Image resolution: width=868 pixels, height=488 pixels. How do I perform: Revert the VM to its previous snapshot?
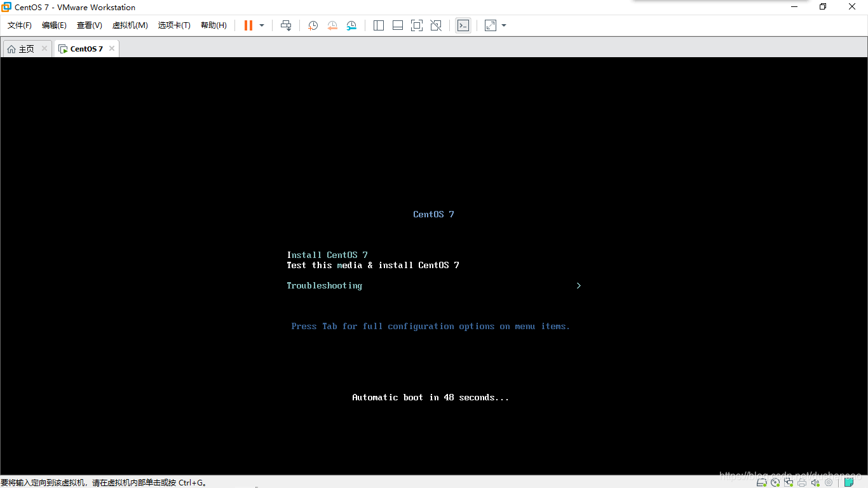(x=332, y=25)
